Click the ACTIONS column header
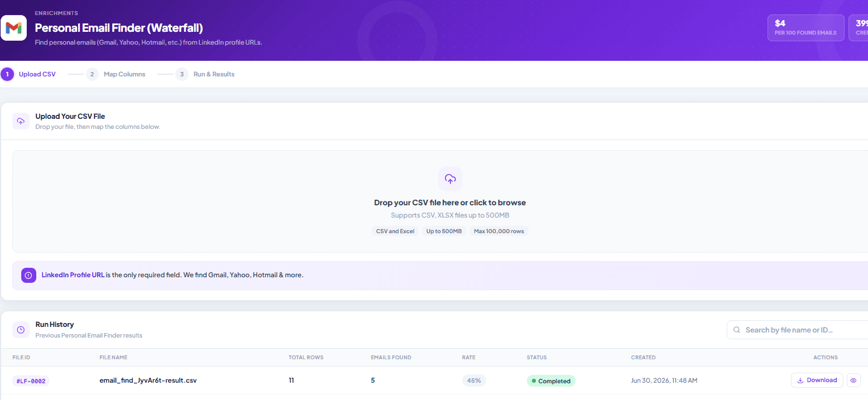 pos(826,358)
